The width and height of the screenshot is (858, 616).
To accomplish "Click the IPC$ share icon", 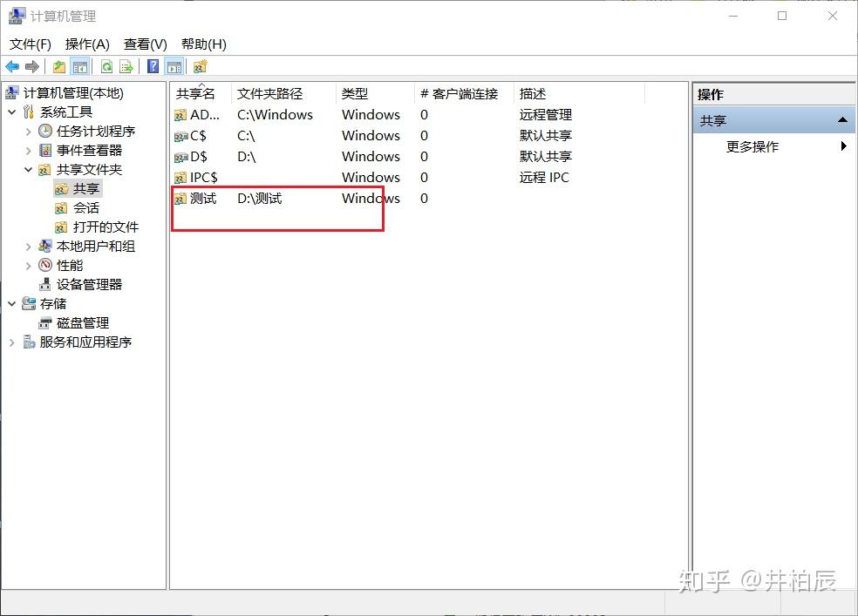I will coord(180,178).
